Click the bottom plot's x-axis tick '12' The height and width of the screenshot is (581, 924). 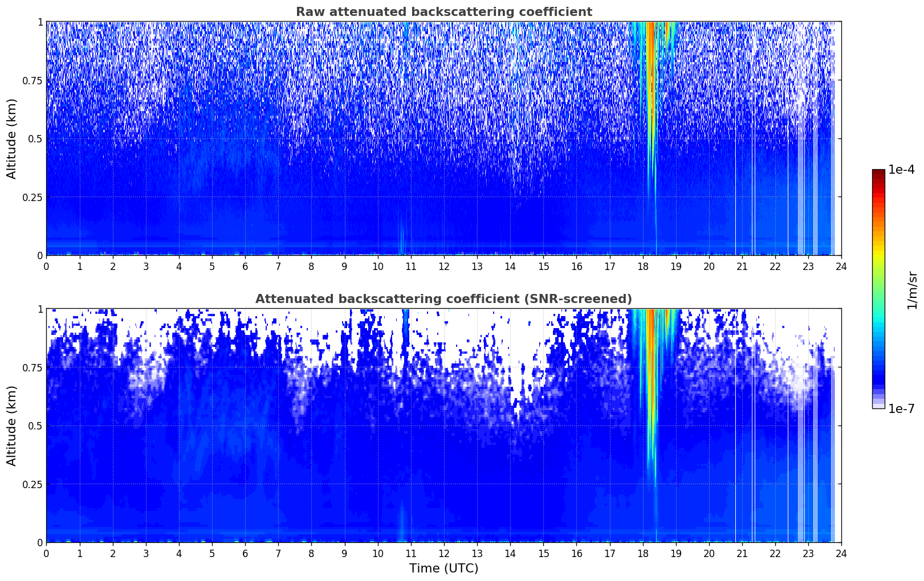pos(443,553)
